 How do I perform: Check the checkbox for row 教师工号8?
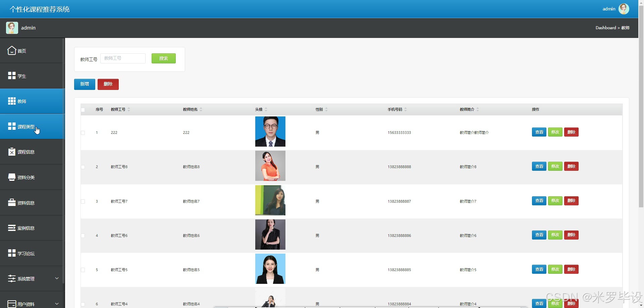pyautogui.click(x=83, y=167)
